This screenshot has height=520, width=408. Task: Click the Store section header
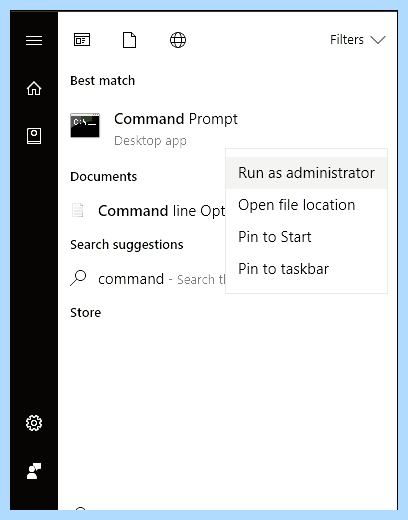pos(85,313)
